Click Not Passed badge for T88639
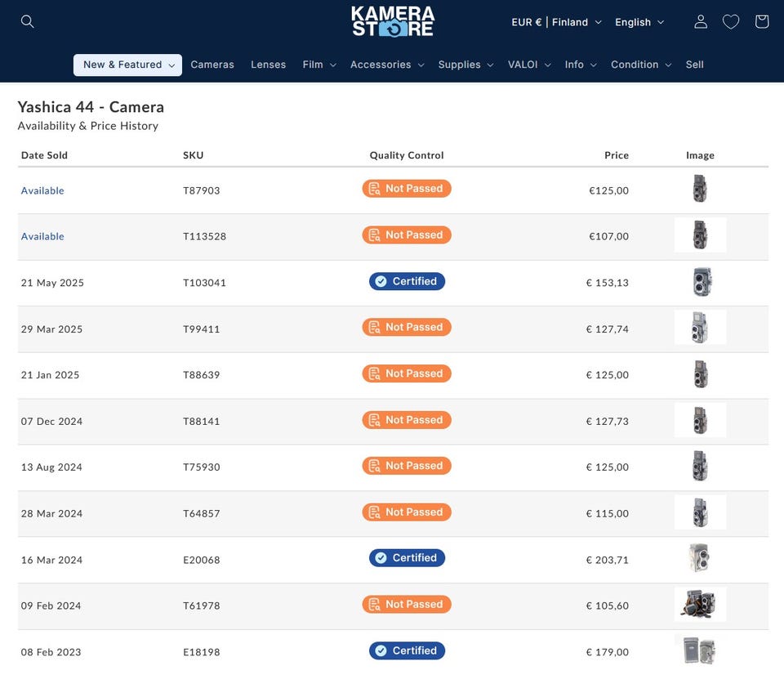The image size is (784, 675). (407, 373)
